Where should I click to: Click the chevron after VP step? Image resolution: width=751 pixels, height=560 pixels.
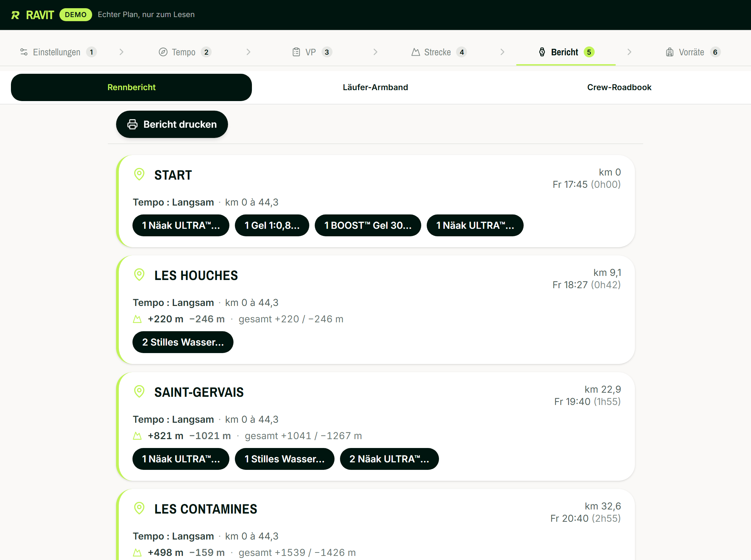[375, 52]
